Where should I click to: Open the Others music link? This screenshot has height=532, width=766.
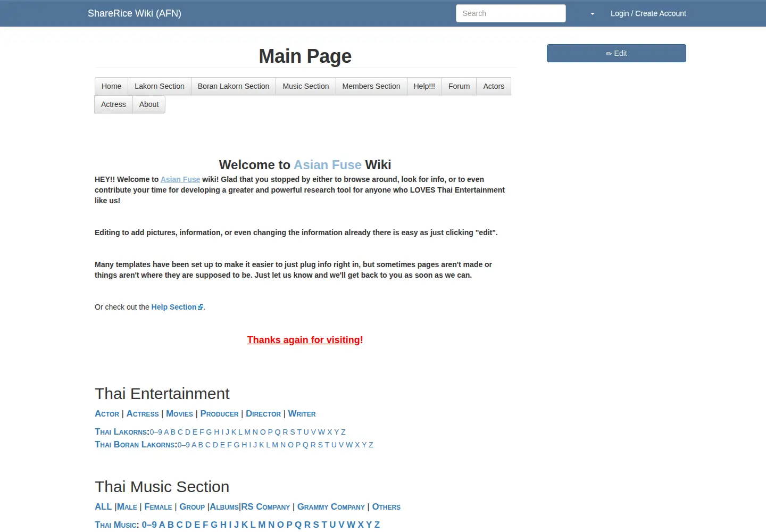coord(386,507)
